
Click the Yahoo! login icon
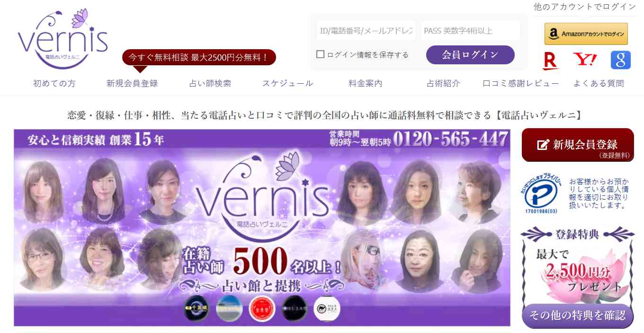(585, 60)
